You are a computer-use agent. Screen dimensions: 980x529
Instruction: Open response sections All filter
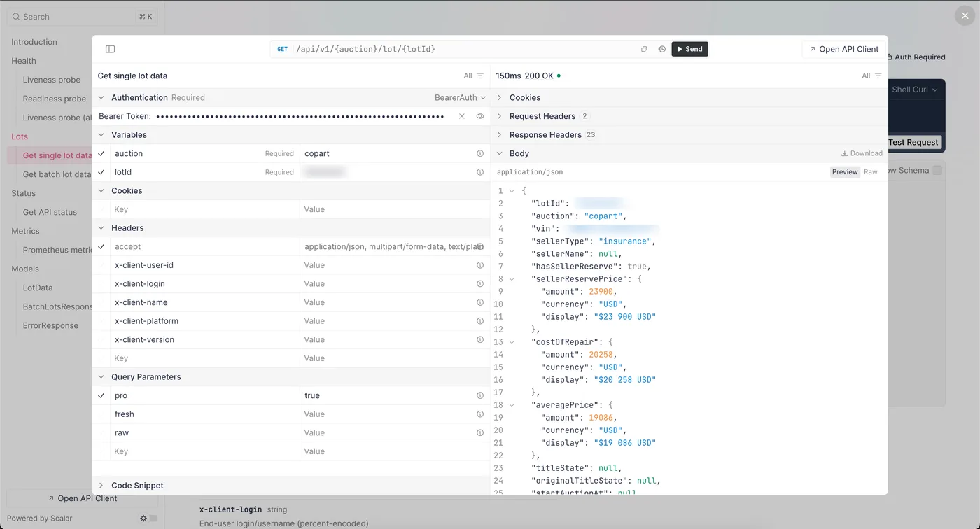871,76
